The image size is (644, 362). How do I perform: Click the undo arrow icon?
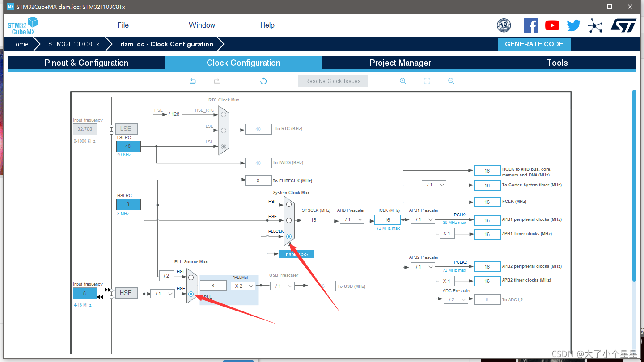pyautogui.click(x=193, y=81)
